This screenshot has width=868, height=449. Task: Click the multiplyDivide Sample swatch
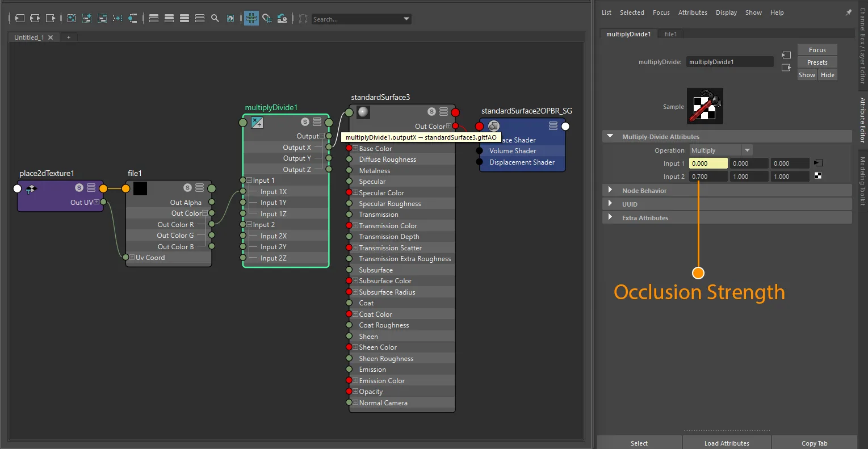pos(705,106)
